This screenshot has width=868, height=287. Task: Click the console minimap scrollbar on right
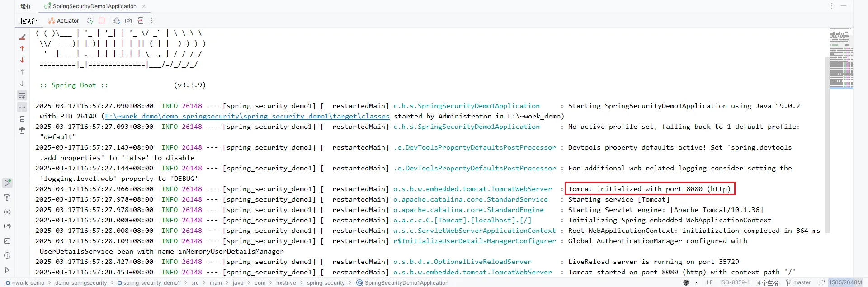841,59
